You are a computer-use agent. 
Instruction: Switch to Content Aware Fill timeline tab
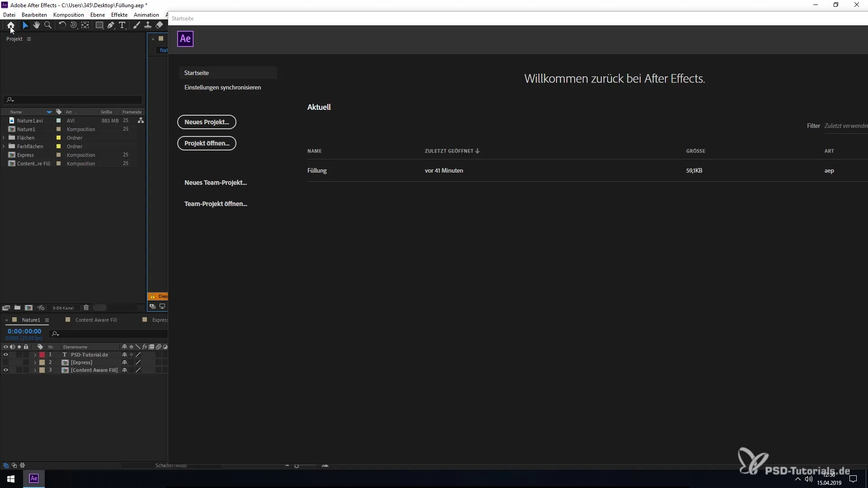point(96,320)
